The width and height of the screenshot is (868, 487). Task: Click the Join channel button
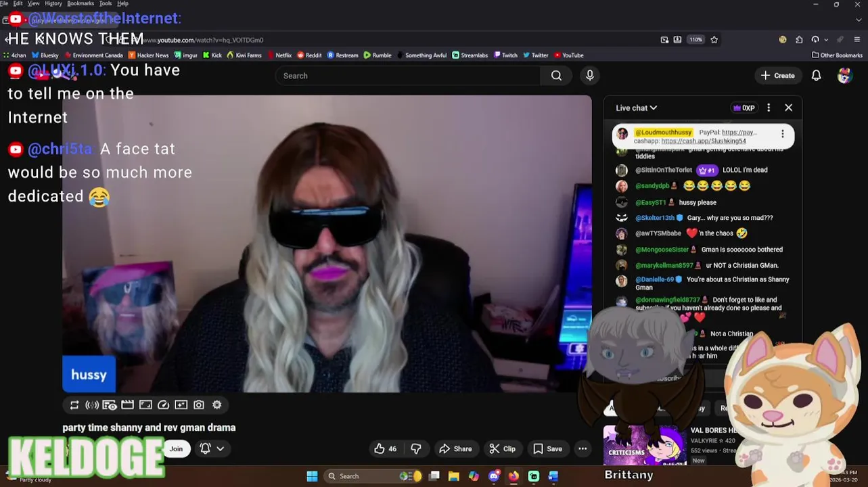[176, 448]
